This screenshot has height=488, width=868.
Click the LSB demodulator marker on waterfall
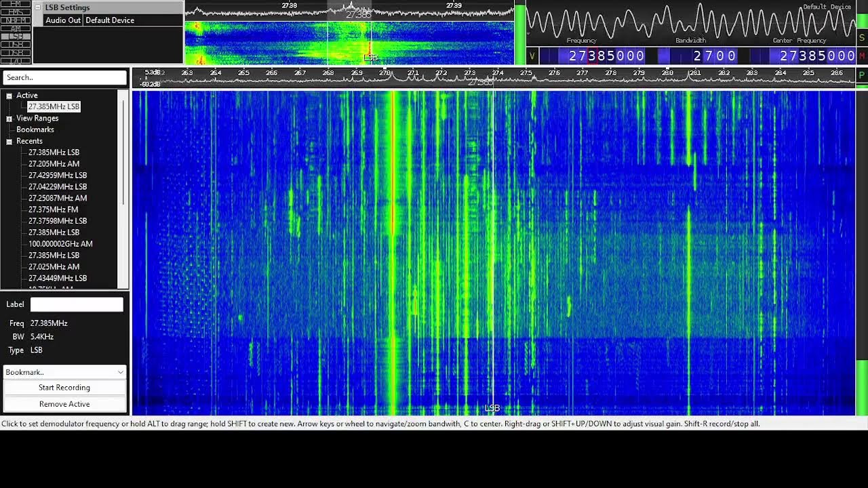[492, 408]
